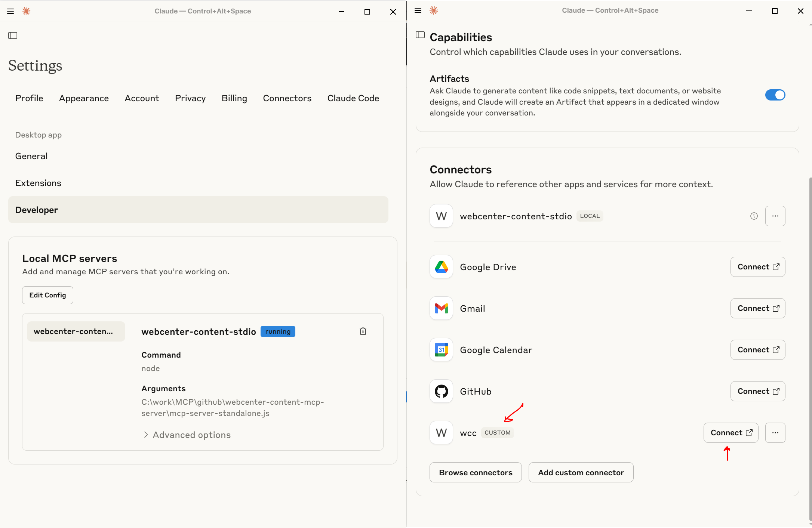This screenshot has width=812, height=528.
Task: Toggle Artifacts capability switch
Action: 775,95
